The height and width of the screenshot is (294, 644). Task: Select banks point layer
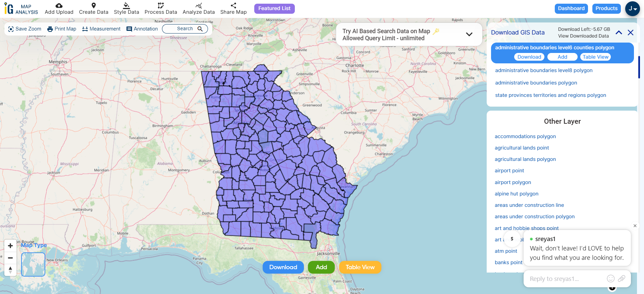pyautogui.click(x=508, y=262)
